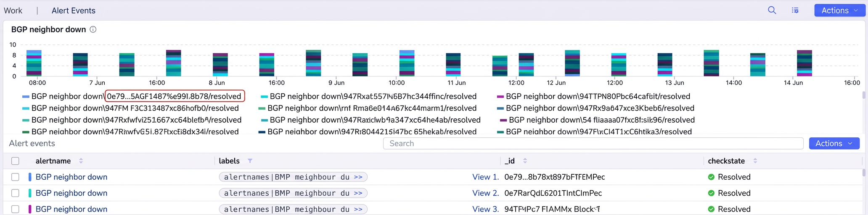Open the Alert Events breadcrumb

[74, 10]
